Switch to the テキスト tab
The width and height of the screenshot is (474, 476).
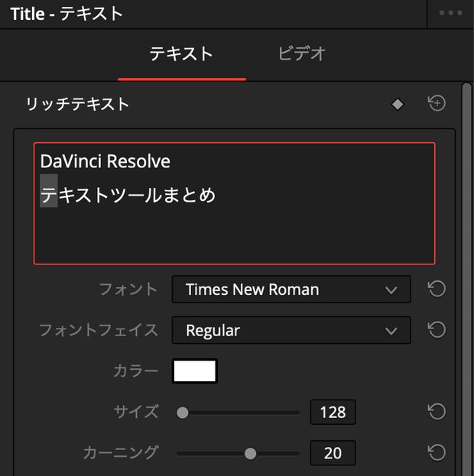click(181, 53)
